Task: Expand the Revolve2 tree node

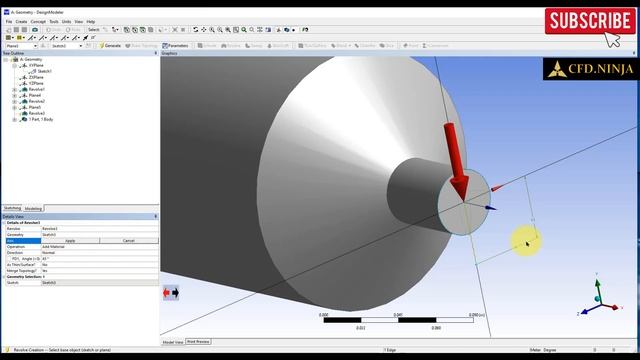Action: (x=15, y=101)
